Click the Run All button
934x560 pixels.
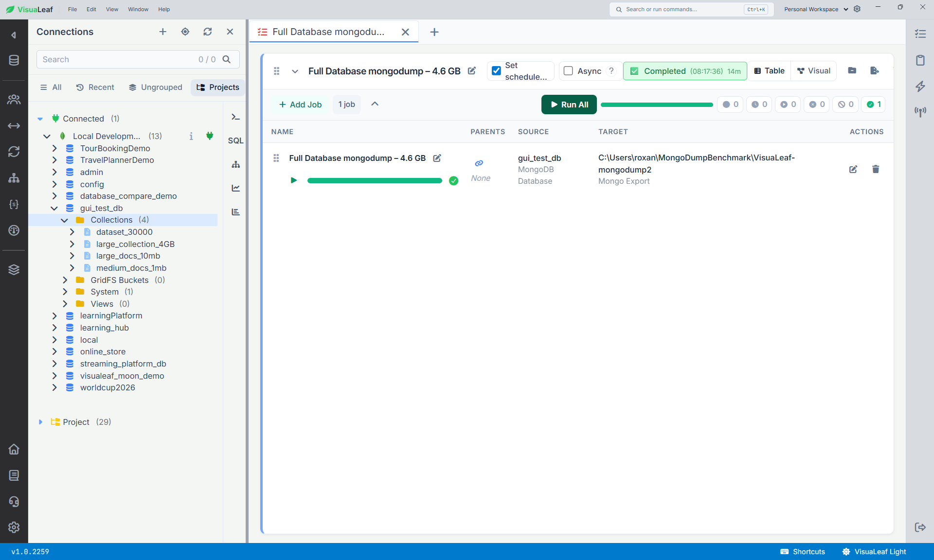coord(569,105)
